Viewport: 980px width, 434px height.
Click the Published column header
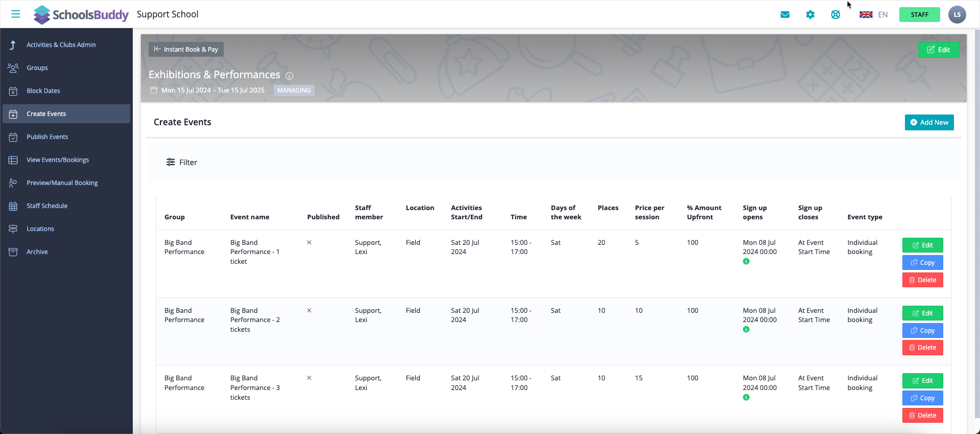click(323, 217)
